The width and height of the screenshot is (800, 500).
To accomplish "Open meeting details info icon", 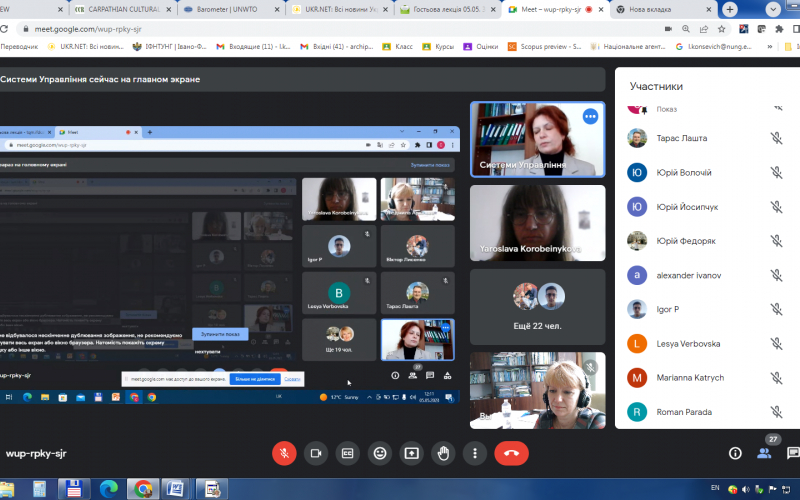I will pos(735,453).
